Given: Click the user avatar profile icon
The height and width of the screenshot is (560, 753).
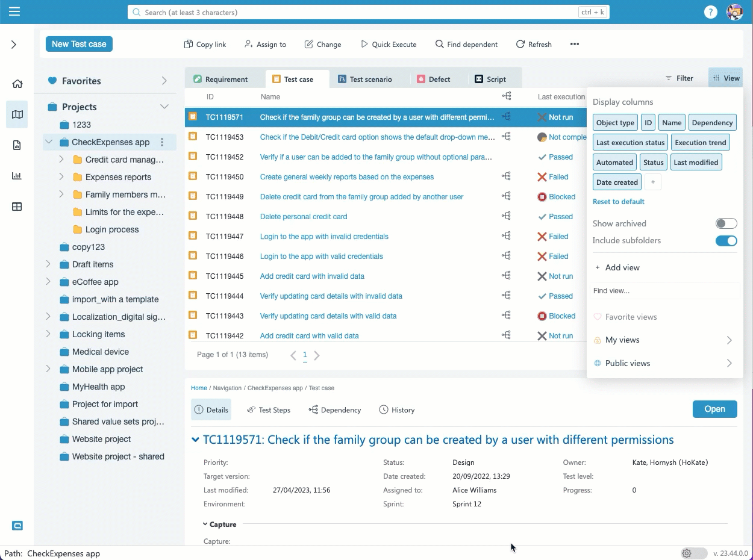Looking at the screenshot, I should (735, 12).
